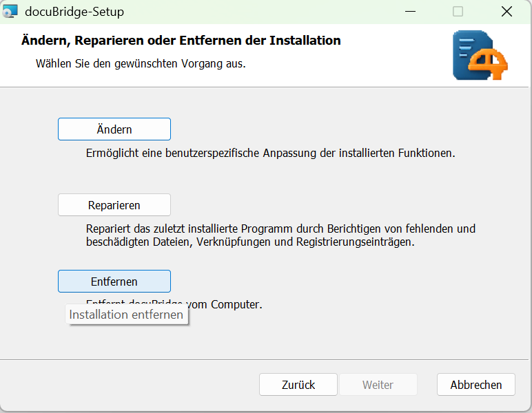The image size is (532, 413).
Task: Click the heading 'Ändern, Reparieren oder Entfernen der Installation'
Action: (181, 41)
